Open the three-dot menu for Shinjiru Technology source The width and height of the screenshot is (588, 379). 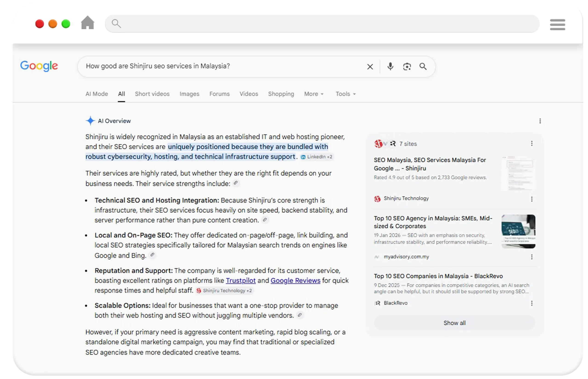click(x=532, y=199)
